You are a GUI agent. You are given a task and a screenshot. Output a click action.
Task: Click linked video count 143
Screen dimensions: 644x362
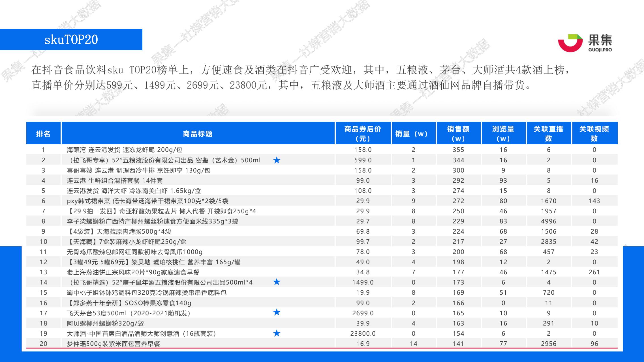[x=594, y=201]
